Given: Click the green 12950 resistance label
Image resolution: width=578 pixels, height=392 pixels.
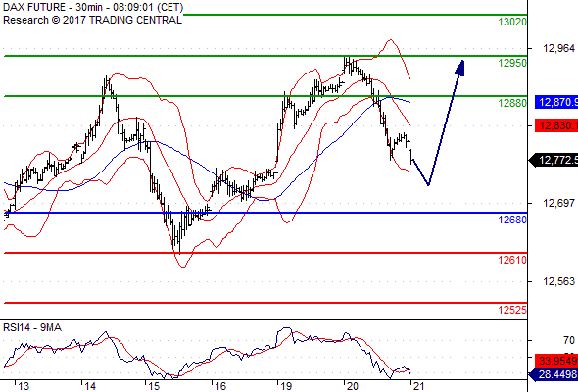Looking at the screenshot, I should [x=512, y=63].
